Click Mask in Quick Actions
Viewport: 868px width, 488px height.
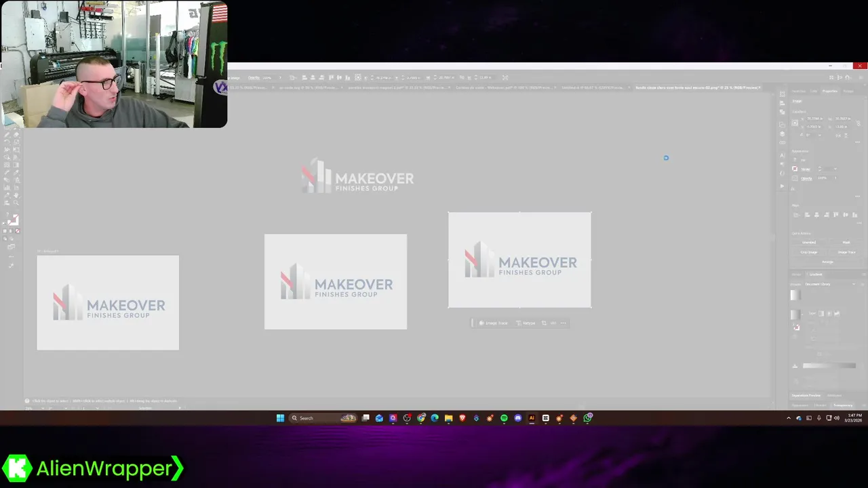(x=846, y=242)
